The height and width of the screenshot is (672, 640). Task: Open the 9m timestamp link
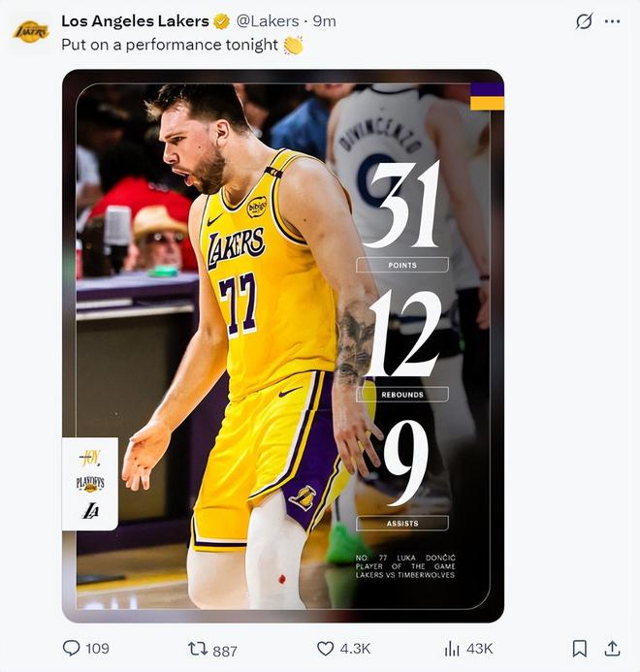coord(324,21)
